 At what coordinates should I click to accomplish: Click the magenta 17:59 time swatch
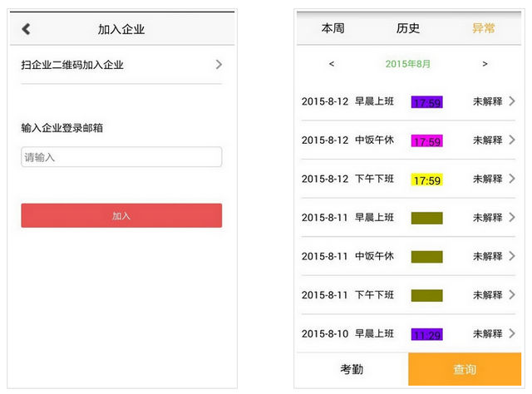(426, 141)
